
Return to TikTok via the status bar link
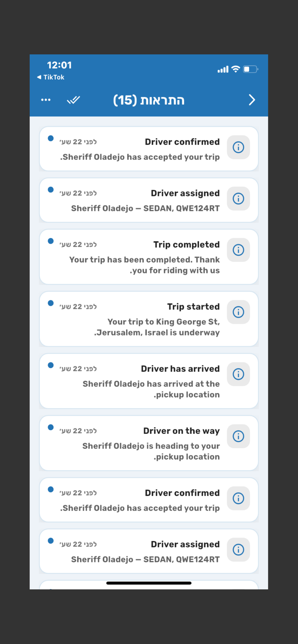point(51,77)
